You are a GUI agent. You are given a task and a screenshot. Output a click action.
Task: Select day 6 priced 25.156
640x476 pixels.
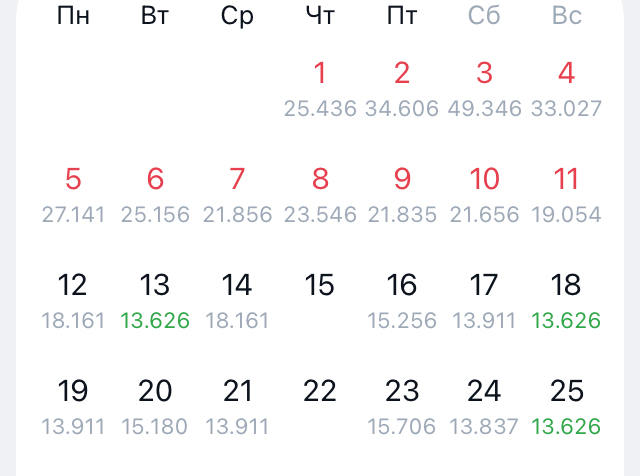point(155,193)
